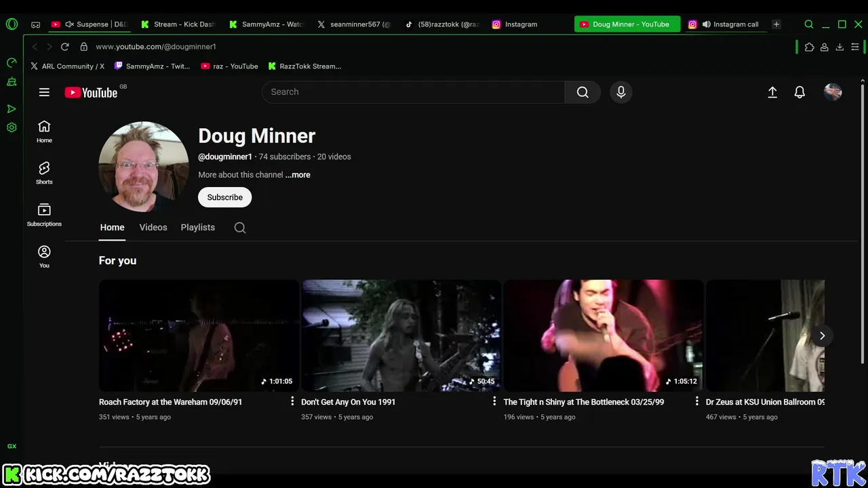Click GX badge at sidebar bottom
Image resolution: width=868 pixels, height=488 pixels.
tap(12, 446)
